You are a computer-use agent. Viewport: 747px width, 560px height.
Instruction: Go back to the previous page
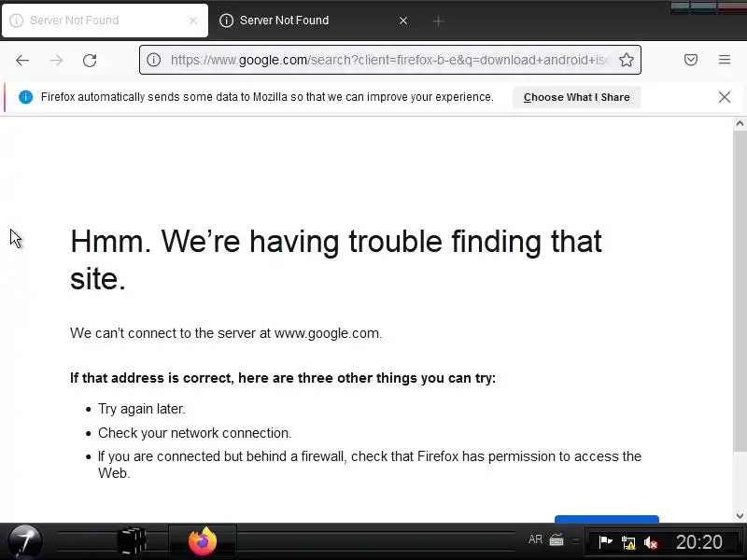tap(22, 60)
